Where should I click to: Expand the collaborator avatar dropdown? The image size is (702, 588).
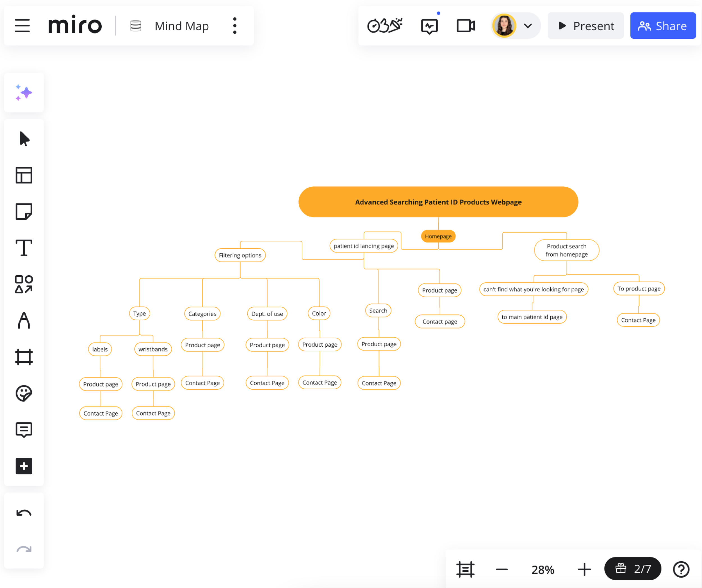tap(528, 25)
